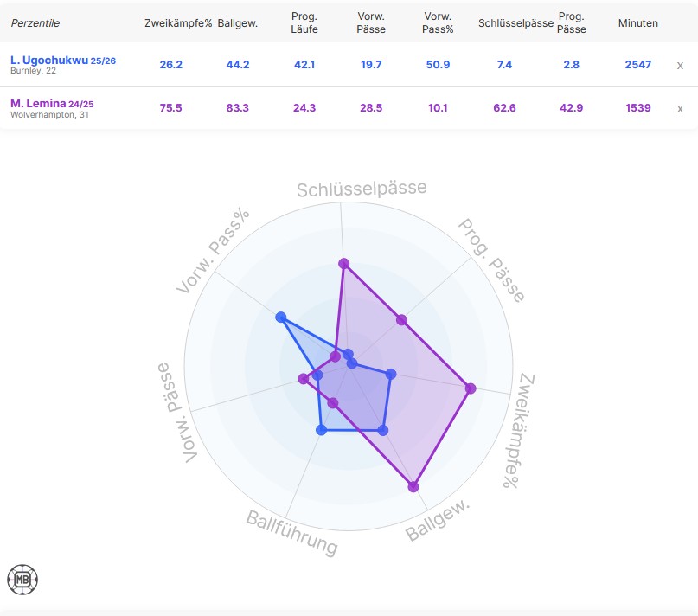This screenshot has width=698, height=616.
Task: Sort by Schlüsselpässe column header
Action: coord(515,23)
